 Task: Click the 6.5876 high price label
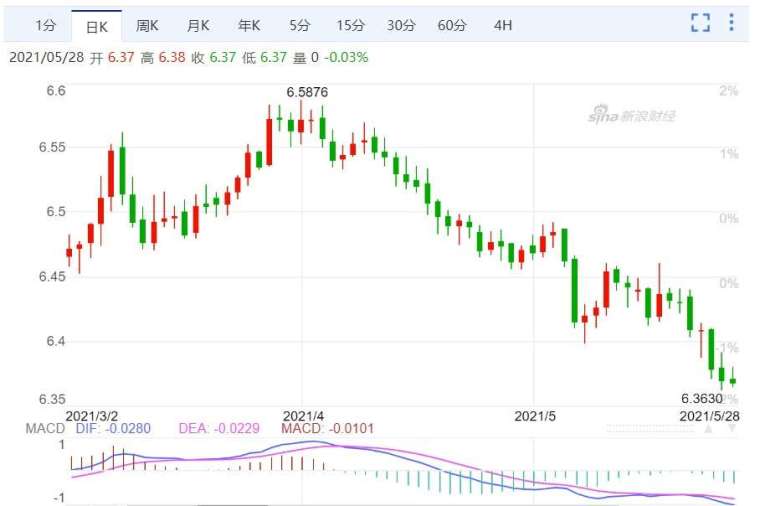pos(307,92)
